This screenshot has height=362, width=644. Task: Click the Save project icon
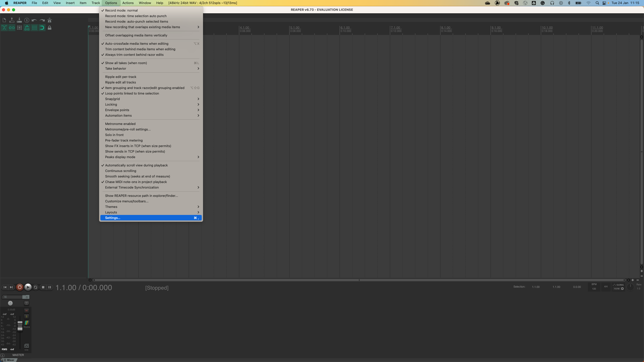19,20
